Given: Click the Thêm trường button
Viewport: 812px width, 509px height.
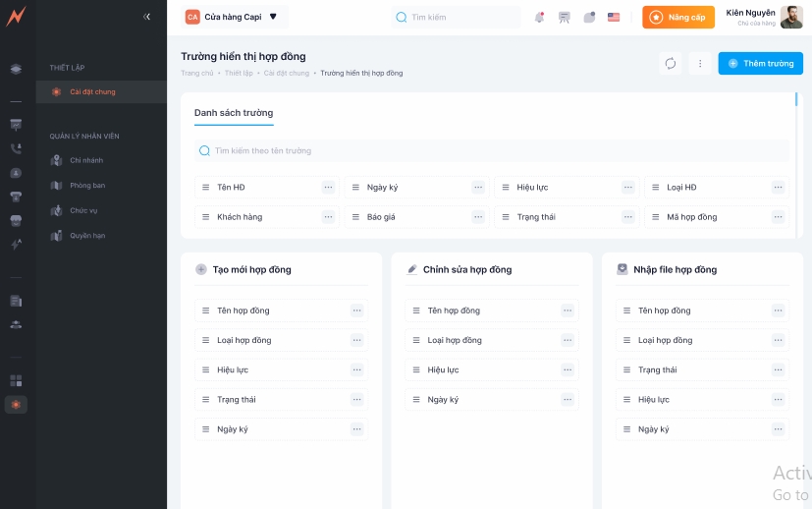Looking at the screenshot, I should click(x=760, y=63).
